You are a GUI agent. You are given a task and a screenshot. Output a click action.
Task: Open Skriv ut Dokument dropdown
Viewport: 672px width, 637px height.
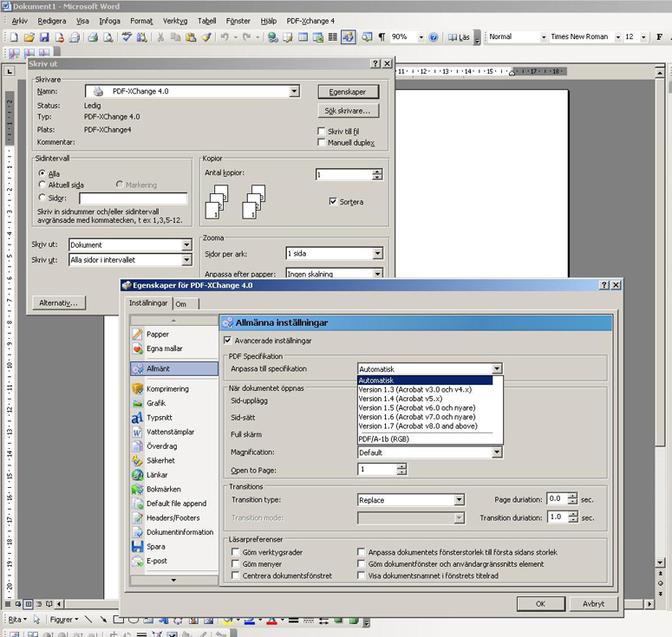pyautogui.click(x=186, y=244)
